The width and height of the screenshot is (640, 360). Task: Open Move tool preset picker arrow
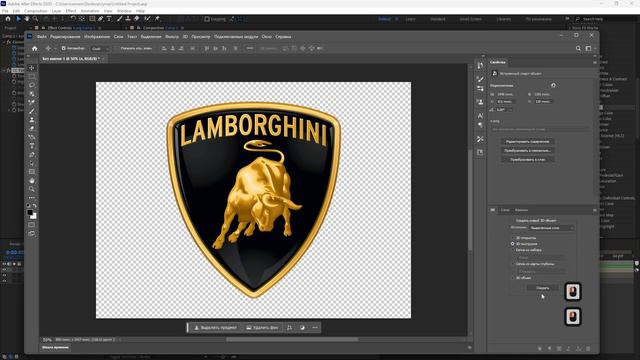click(55, 48)
